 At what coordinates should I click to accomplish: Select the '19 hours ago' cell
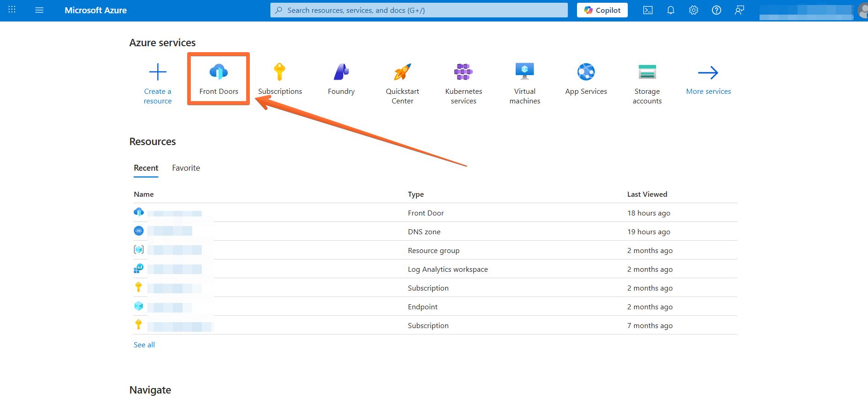coord(649,232)
